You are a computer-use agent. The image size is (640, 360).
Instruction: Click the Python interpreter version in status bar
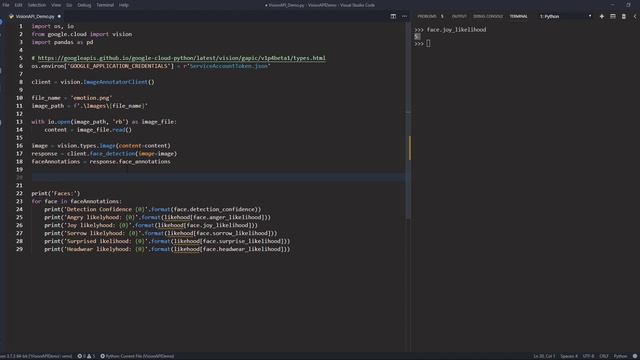36,356
